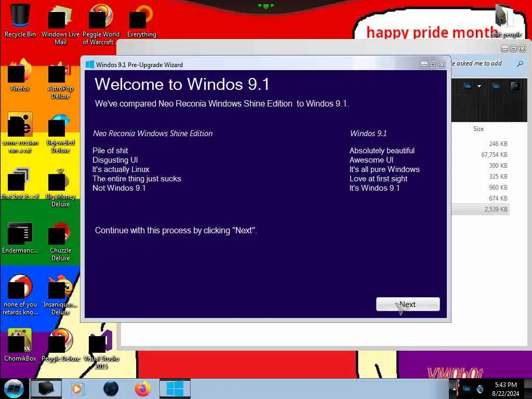Open the clock showing 5:43 PM
Viewport: 532px width, 399px height.
506,389
